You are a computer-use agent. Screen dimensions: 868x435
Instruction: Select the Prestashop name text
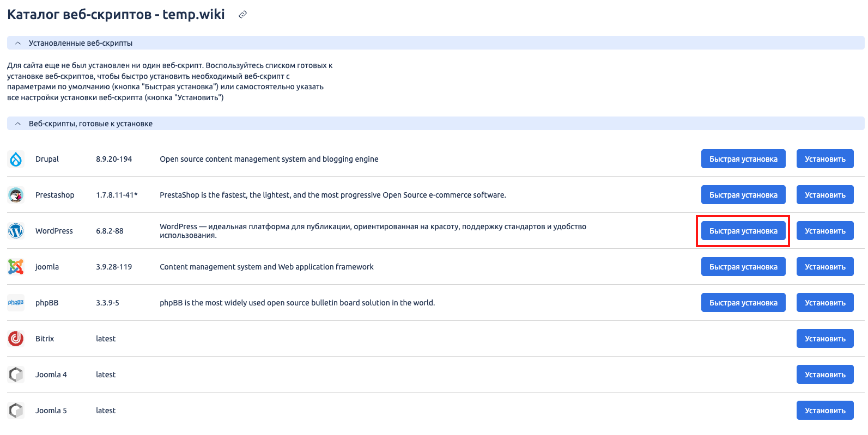(54, 195)
